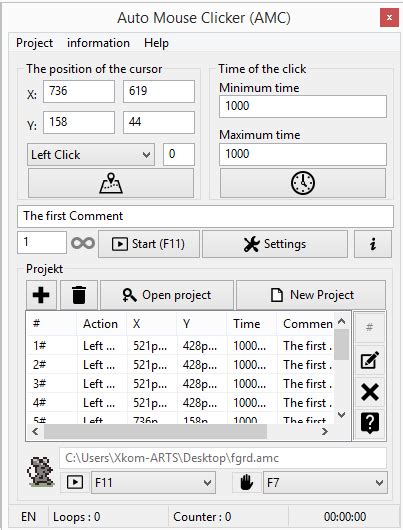403x530 pixels.
Task: Click Open project button
Action: [167, 295]
